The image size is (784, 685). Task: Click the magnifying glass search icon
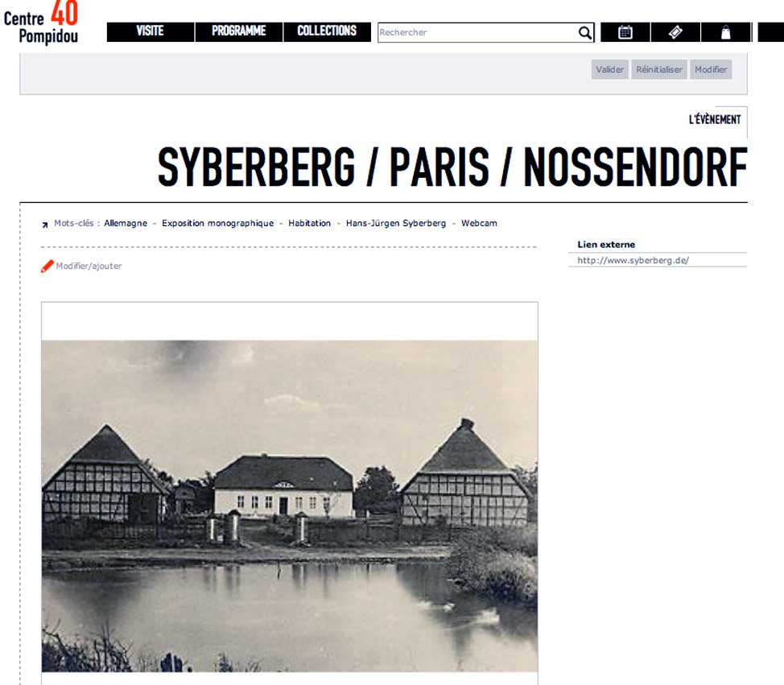coord(584,32)
